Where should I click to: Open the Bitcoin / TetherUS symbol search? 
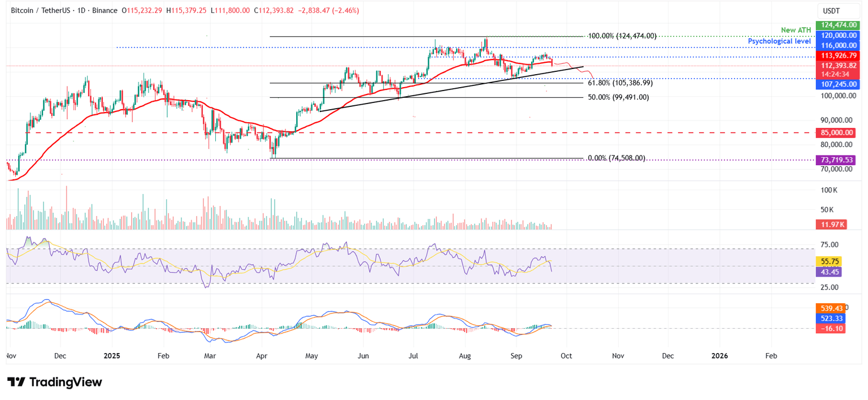point(40,10)
